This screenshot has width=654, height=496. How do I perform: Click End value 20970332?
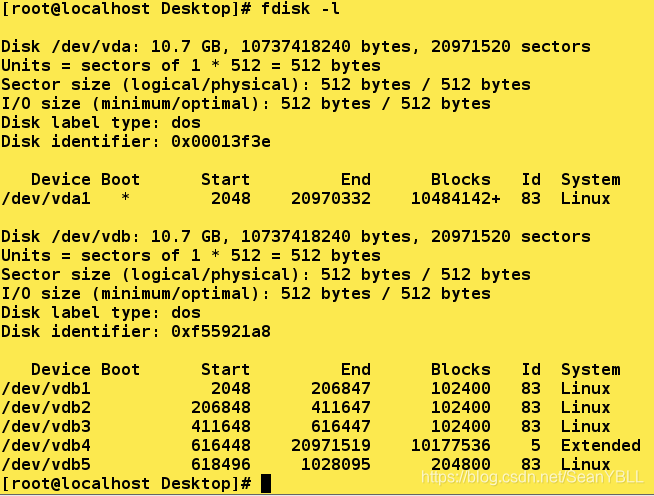point(331,199)
